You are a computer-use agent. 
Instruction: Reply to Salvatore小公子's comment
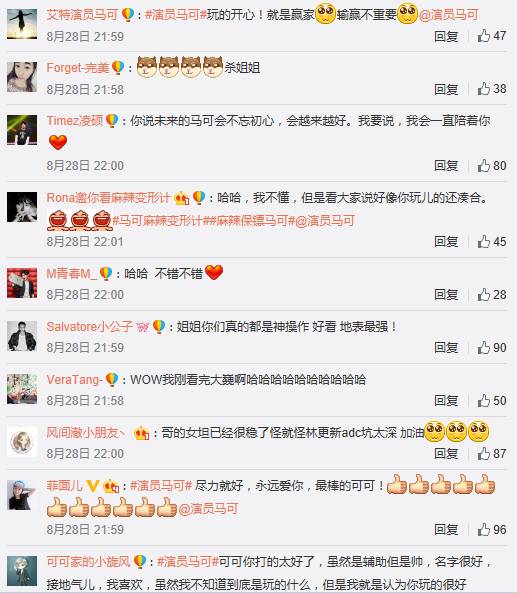point(446,348)
